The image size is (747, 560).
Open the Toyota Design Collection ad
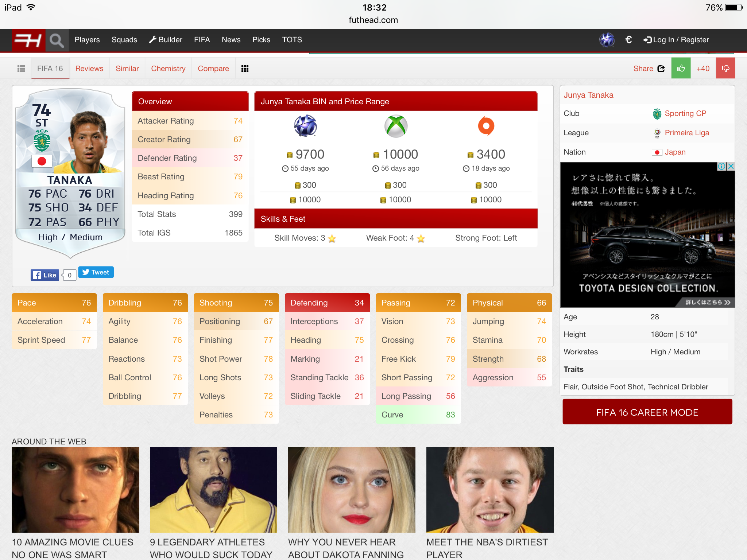coord(647,235)
